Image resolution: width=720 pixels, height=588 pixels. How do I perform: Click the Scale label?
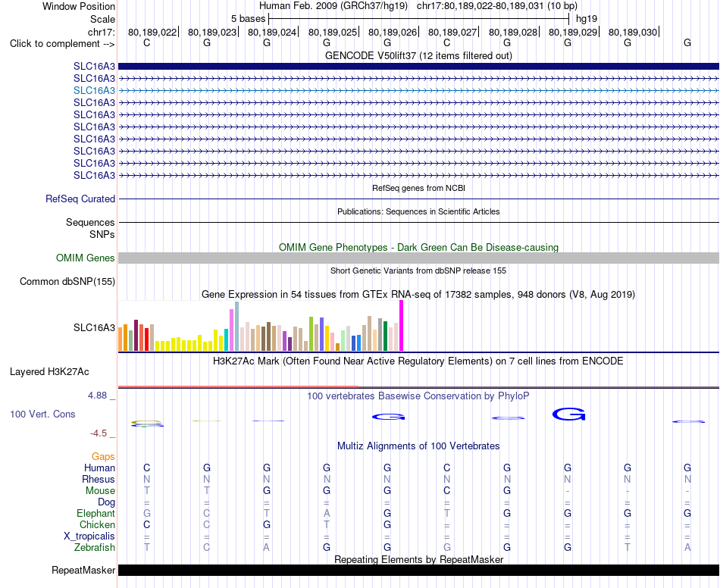pyautogui.click(x=102, y=19)
